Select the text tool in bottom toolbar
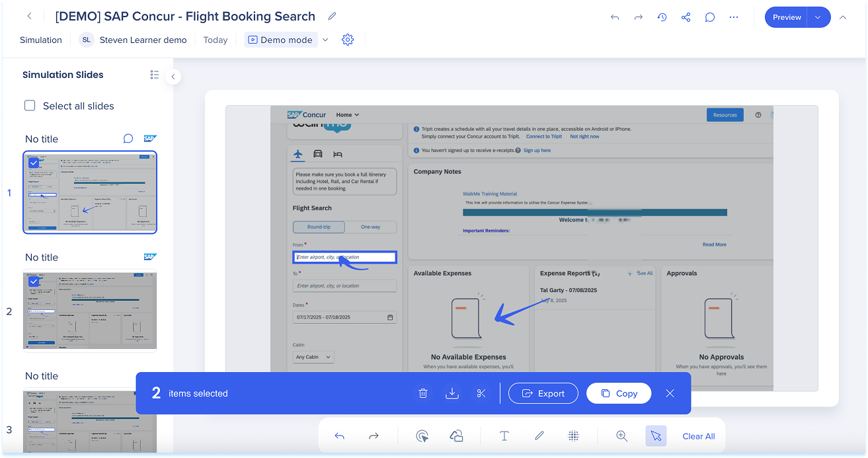The image size is (868, 458). tap(504, 436)
